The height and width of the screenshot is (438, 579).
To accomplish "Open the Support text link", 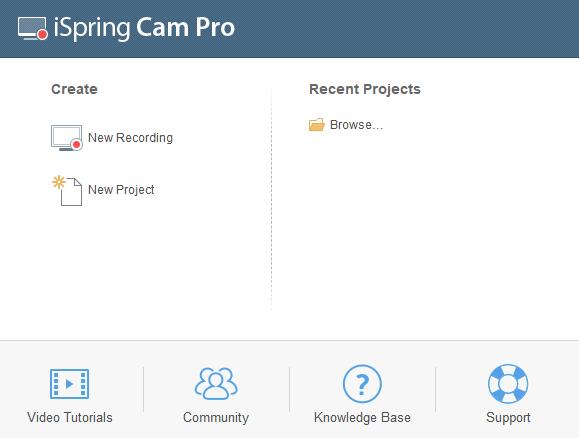I will 508,418.
